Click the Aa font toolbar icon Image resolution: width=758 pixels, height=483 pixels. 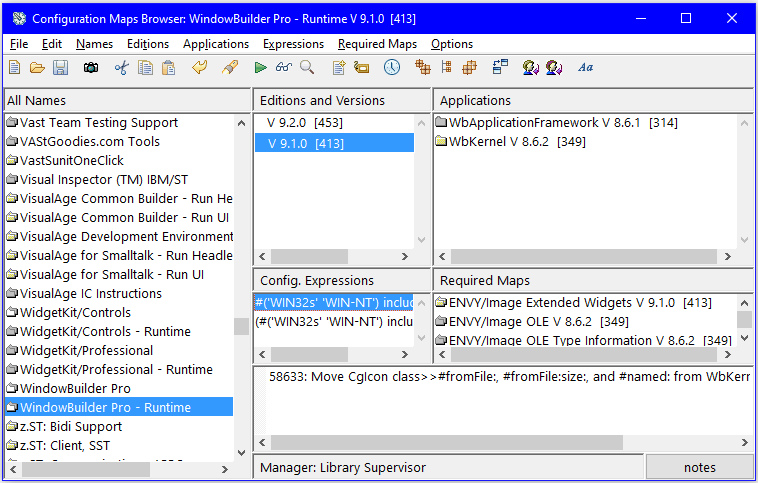(586, 68)
